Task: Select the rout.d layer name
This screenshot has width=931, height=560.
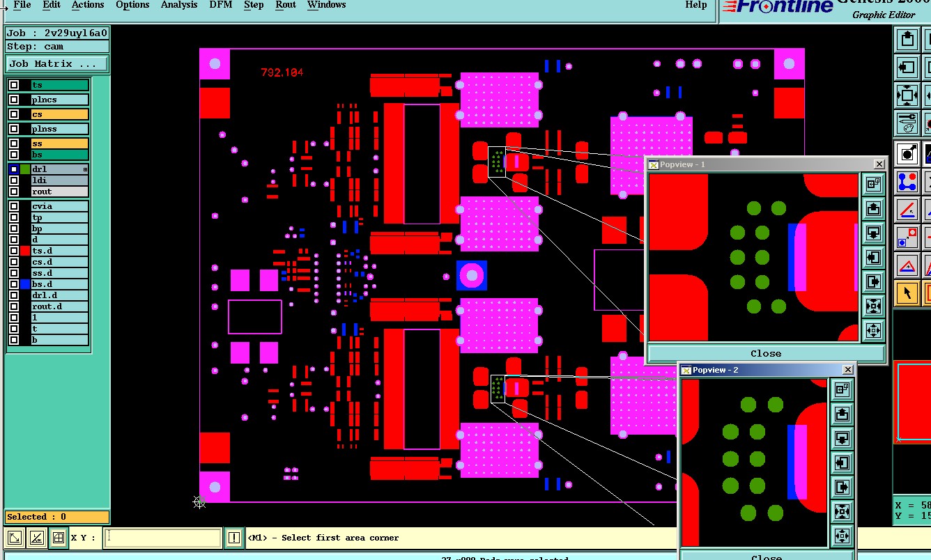Action: pyautogui.click(x=60, y=306)
